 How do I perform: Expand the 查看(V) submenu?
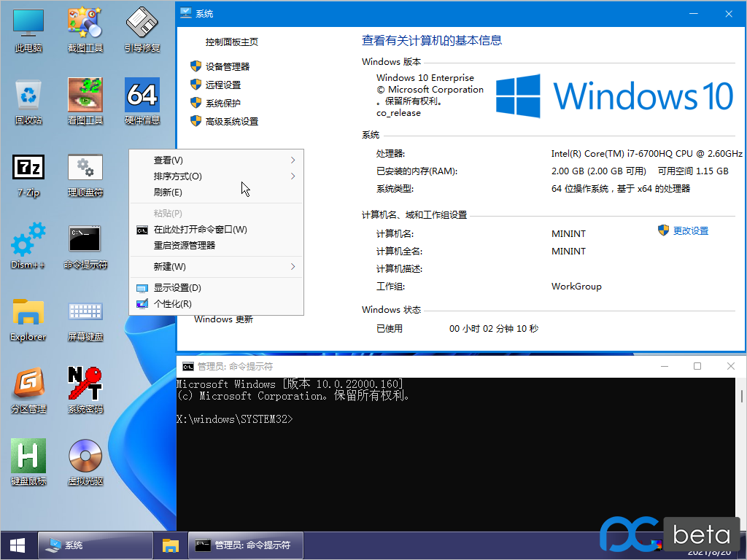217,160
